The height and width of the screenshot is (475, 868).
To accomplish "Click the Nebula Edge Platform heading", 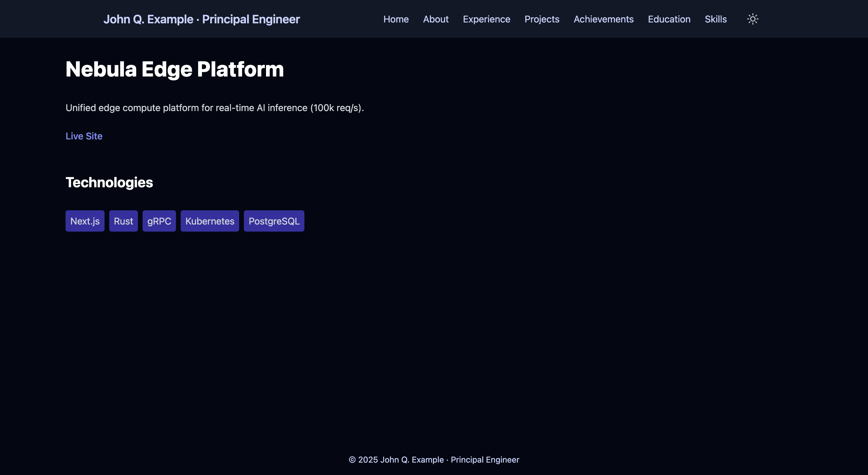I will 174,69.
